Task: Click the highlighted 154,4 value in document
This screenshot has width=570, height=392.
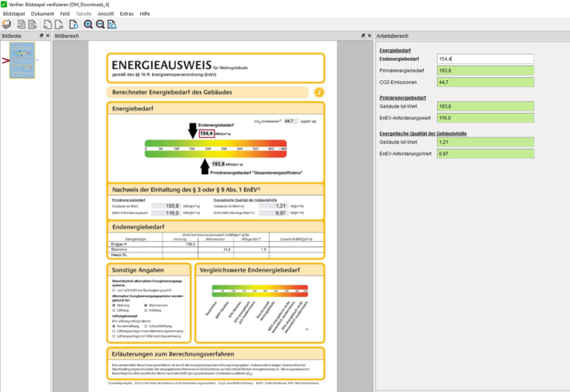Action: (206, 134)
